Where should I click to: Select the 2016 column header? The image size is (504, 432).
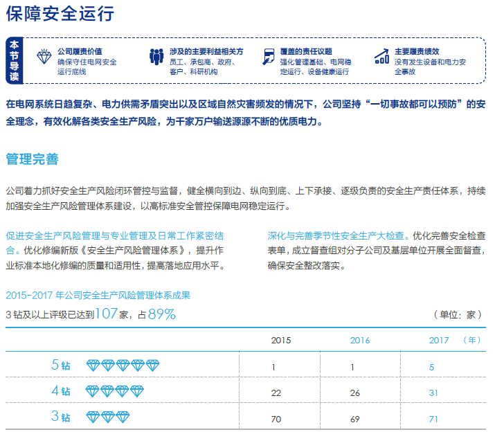point(360,340)
